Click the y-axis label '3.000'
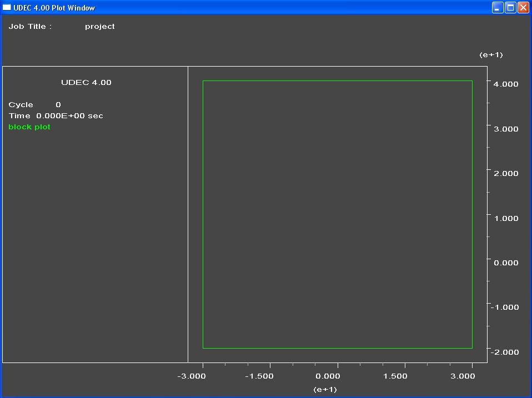 (x=506, y=129)
